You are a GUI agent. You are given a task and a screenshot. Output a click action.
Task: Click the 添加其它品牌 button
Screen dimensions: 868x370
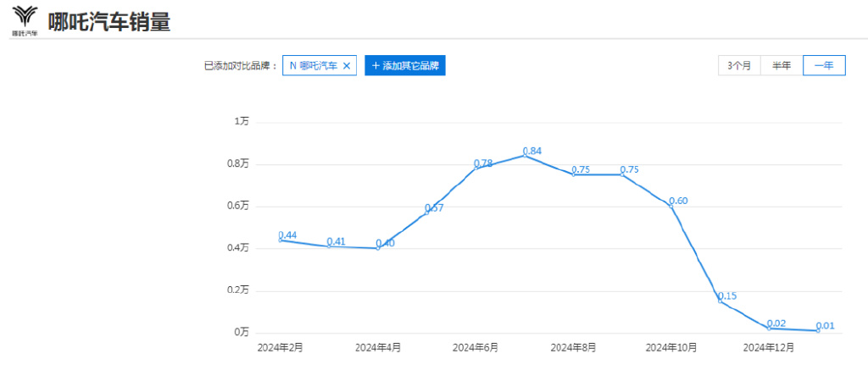click(405, 66)
